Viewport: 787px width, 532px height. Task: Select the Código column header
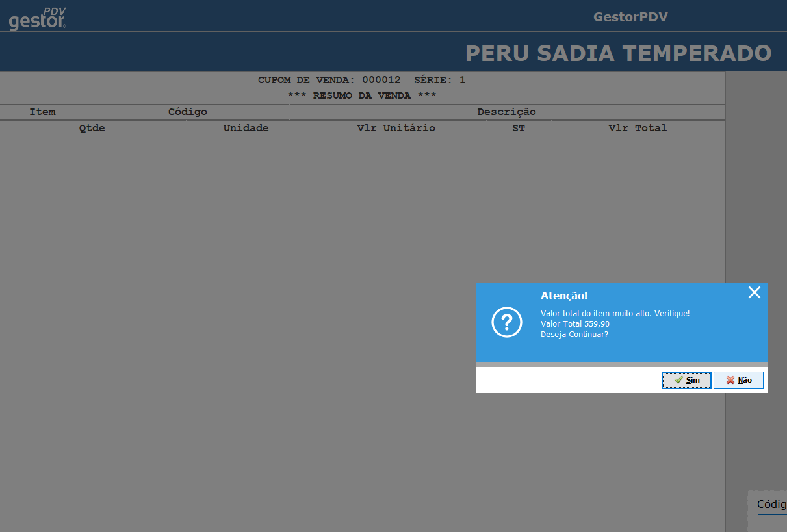(x=187, y=112)
